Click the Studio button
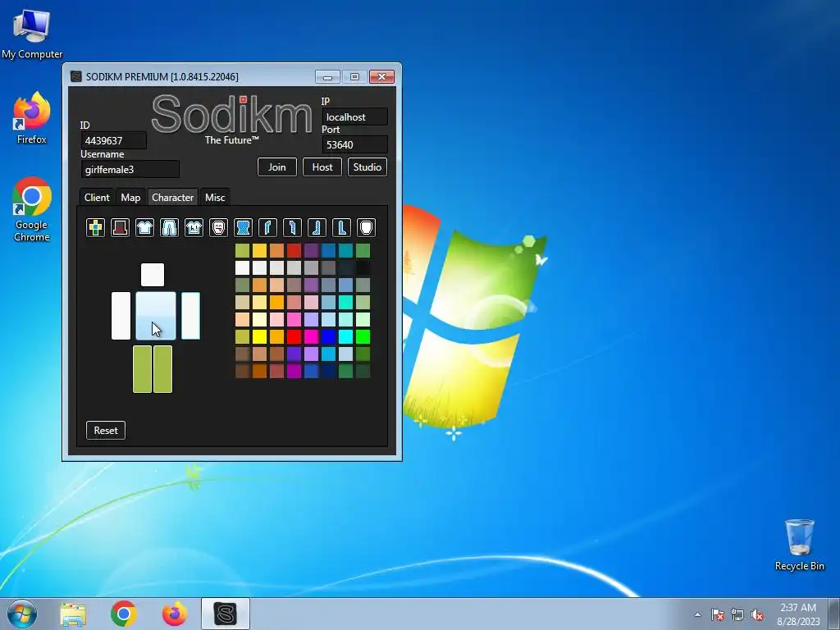Image resolution: width=840 pixels, height=630 pixels. (x=367, y=167)
